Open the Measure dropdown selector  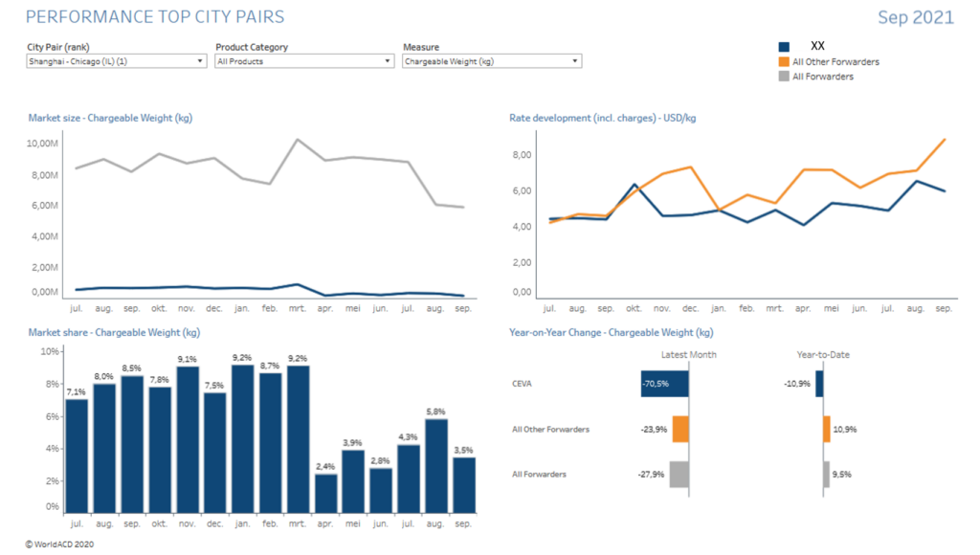pos(491,61)
